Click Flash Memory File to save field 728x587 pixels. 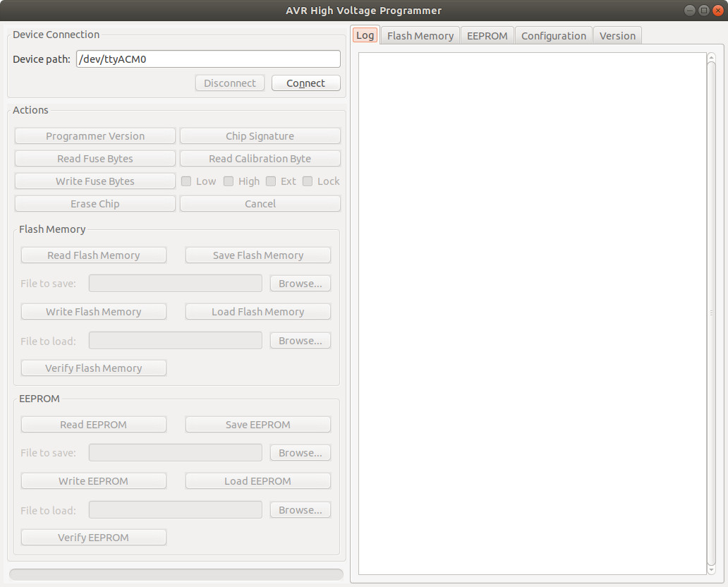[176, 284]
